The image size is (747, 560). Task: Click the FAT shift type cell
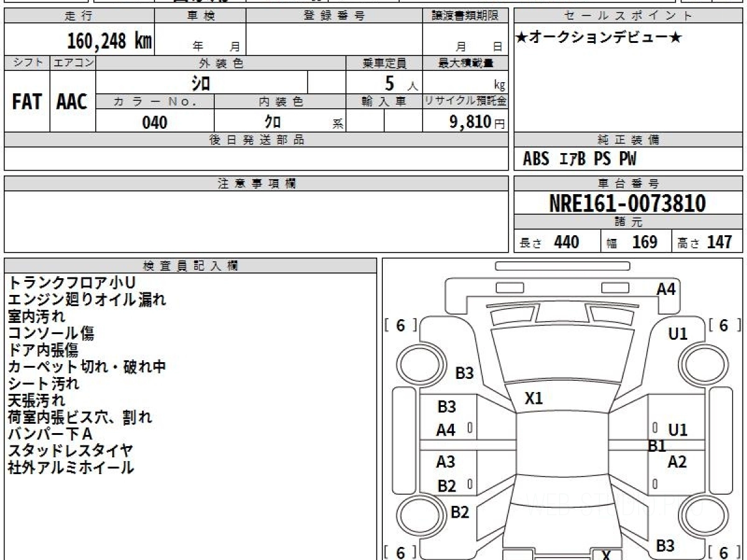(27, 102)
